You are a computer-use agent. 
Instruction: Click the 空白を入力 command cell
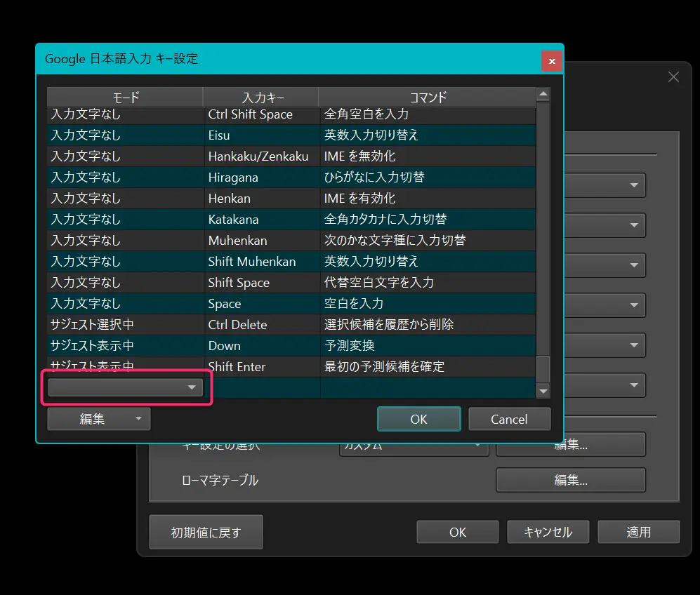pyautogui.click(x=428, y=304)
